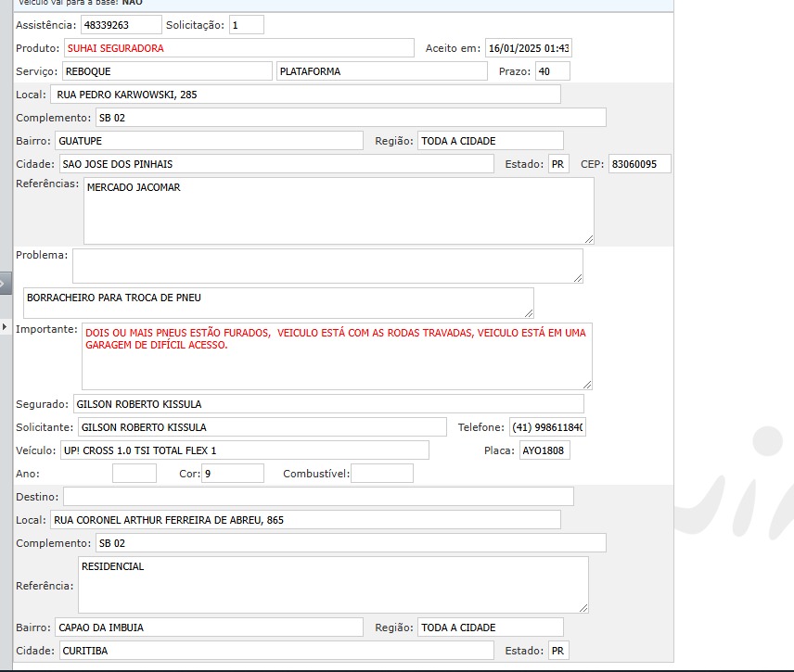
Task: Click the CEP field 83060095
Action: coord(639,164)
